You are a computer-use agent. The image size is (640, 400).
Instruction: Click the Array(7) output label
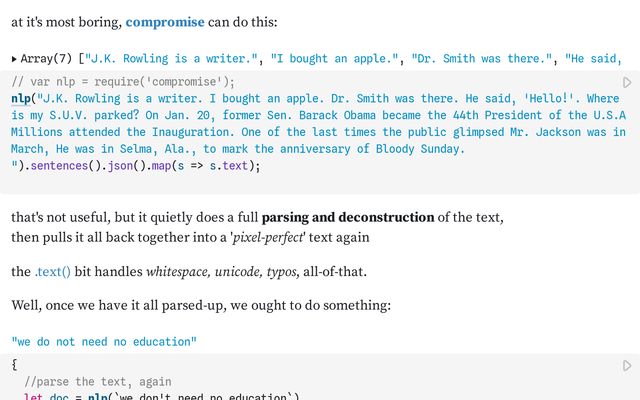point(48,58)
